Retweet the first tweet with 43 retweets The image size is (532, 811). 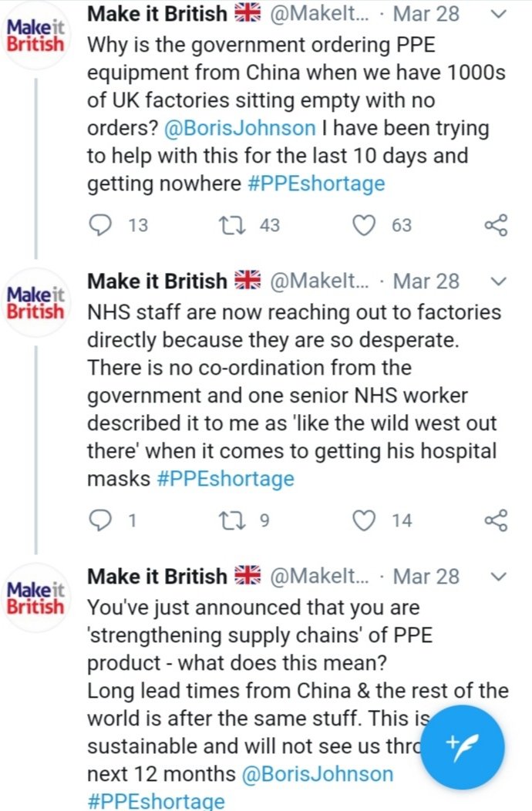[227, 225]
